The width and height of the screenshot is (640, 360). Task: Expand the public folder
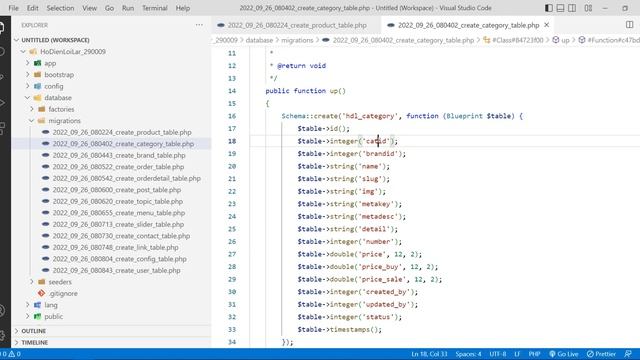point(53,316)
